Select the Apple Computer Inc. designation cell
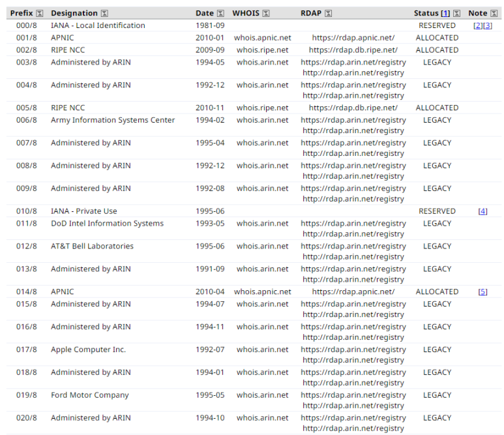The width and height of the screenshot is (504, 435). tap(88, 350)
